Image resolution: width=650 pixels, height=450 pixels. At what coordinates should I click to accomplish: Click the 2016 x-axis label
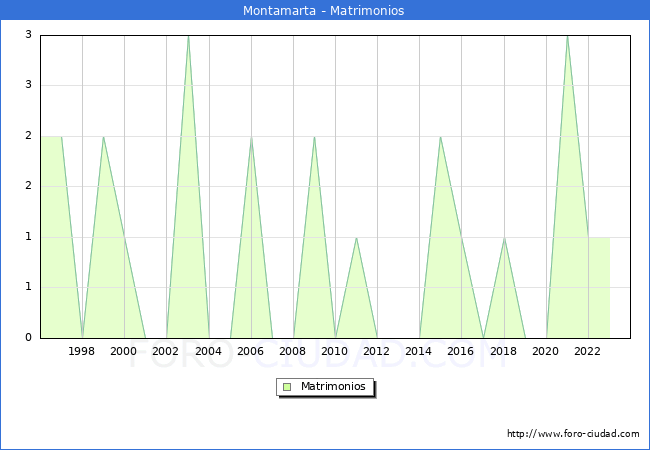point(461,351)
